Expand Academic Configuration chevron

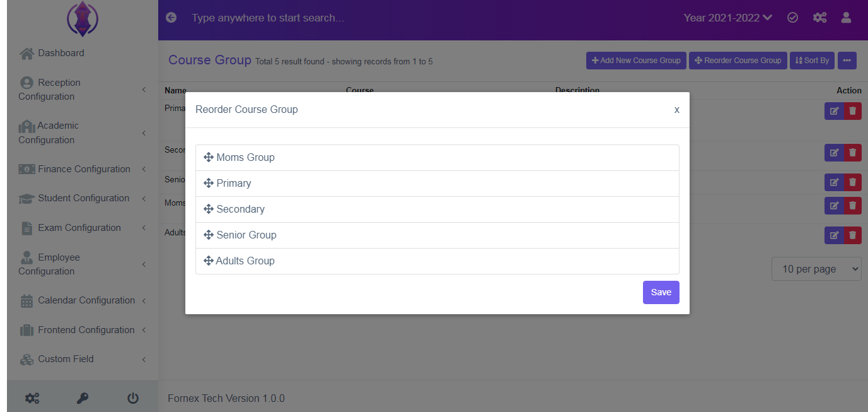click(144, 133)
